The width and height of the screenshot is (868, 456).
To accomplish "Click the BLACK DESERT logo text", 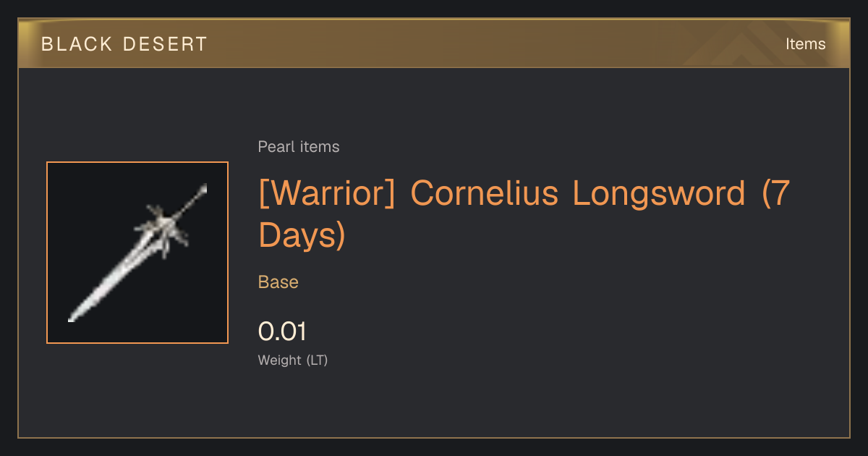I will 124,44.
